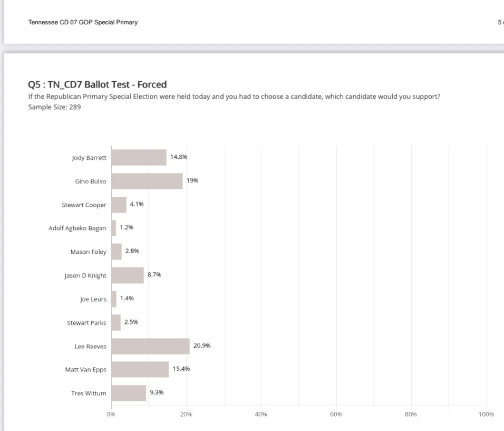This screenshot has width=504, height=431.
Task: Click the Stewart Parks bar
Action: [x=116, y=322]
